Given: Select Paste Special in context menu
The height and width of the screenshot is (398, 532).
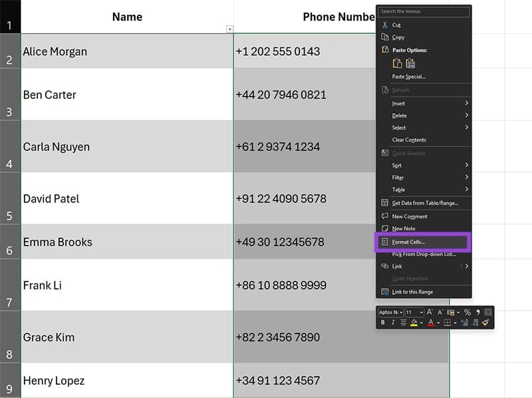Looking at the screenshot, I should click(x=408, y=77).
